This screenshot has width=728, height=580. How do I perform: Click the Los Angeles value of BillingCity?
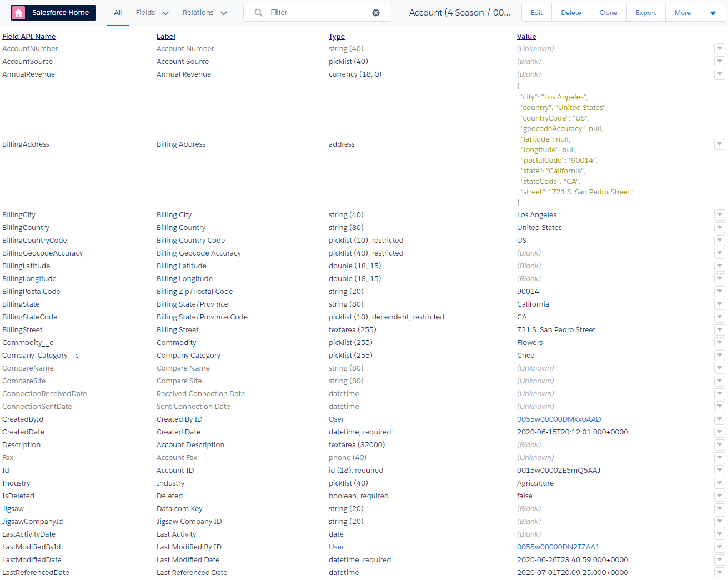click(536, 215)
